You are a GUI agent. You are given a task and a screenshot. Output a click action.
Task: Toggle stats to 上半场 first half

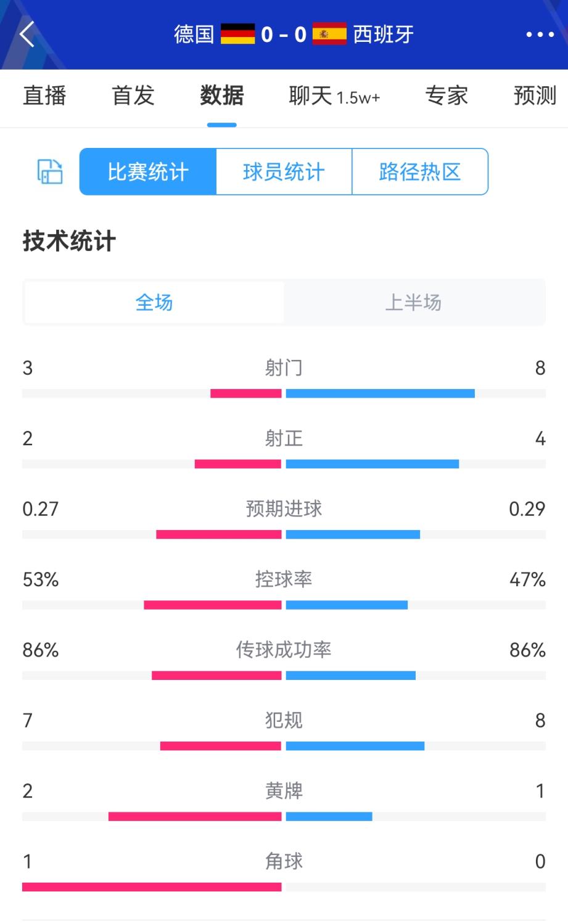point(413,303)
